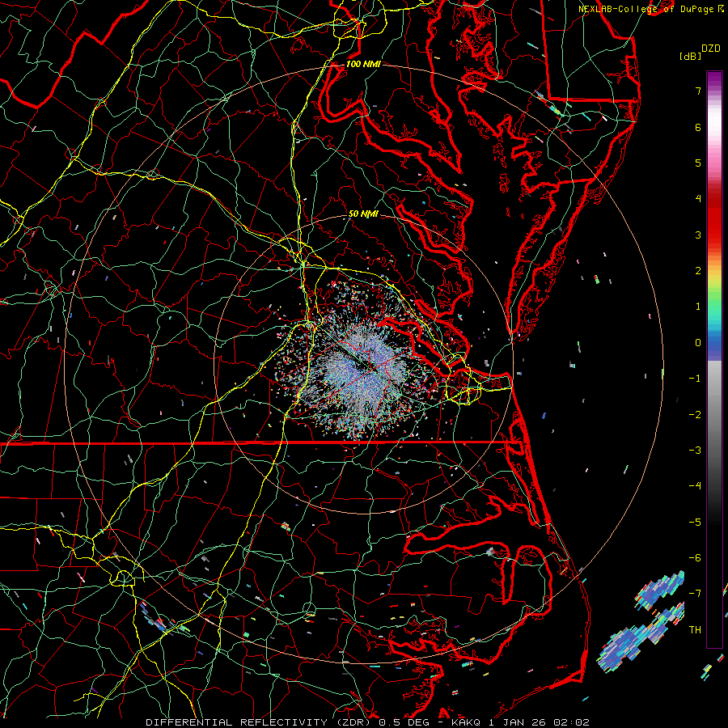Screen dimensions: 728x728
Task: Click the 2 dB tick label on the scale
Action: pyautogui.click(x=698, y=271)
